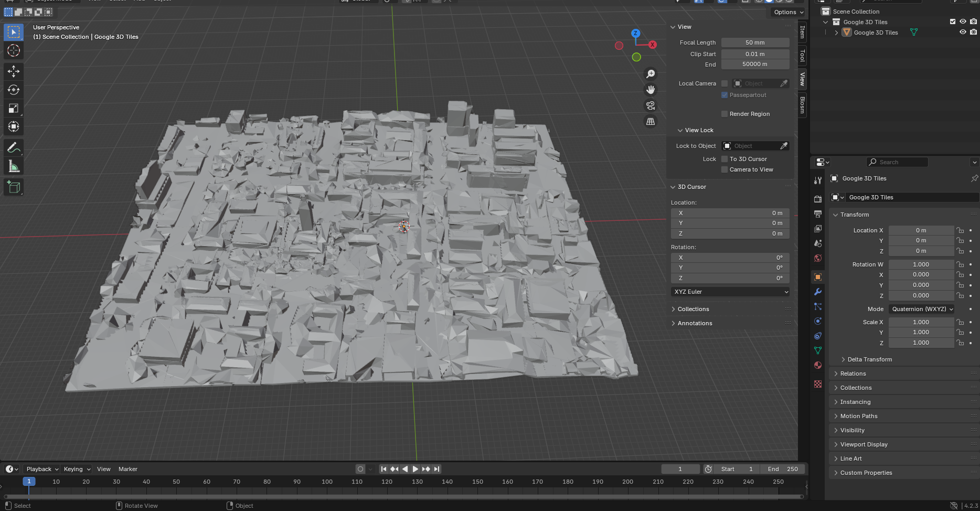Click the Add Cube tool

[14, 187]
